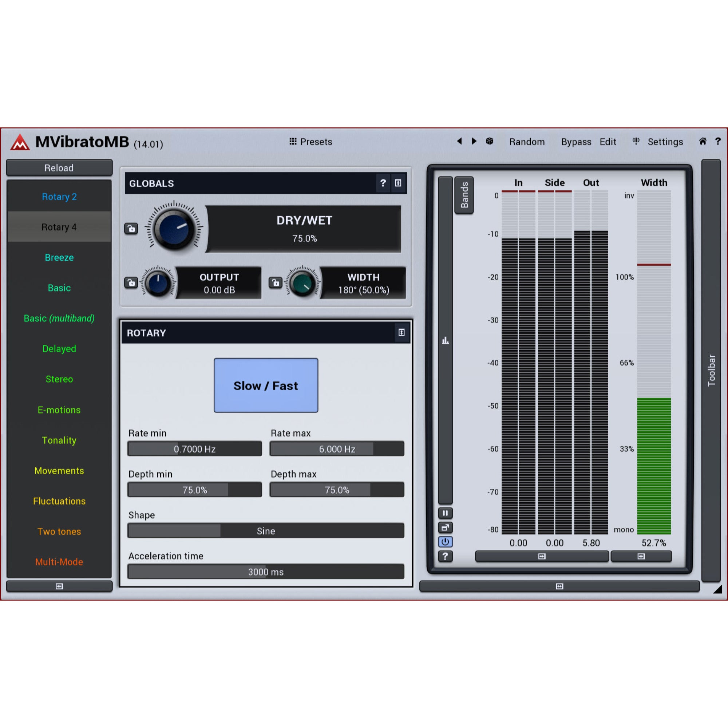Click the Acceleration time slider
This screenshot has height=728, width=728.
[266, 571]
